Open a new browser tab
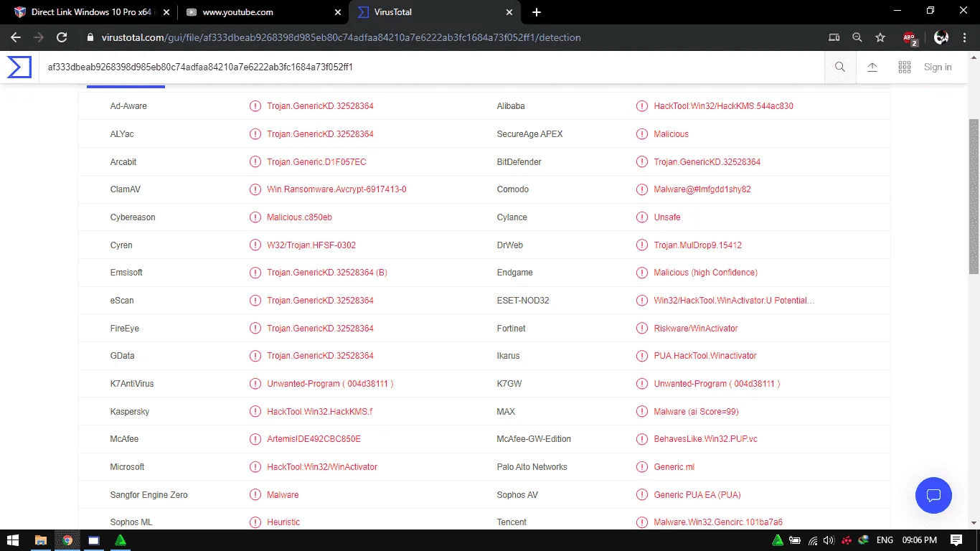 click(537, 12)
